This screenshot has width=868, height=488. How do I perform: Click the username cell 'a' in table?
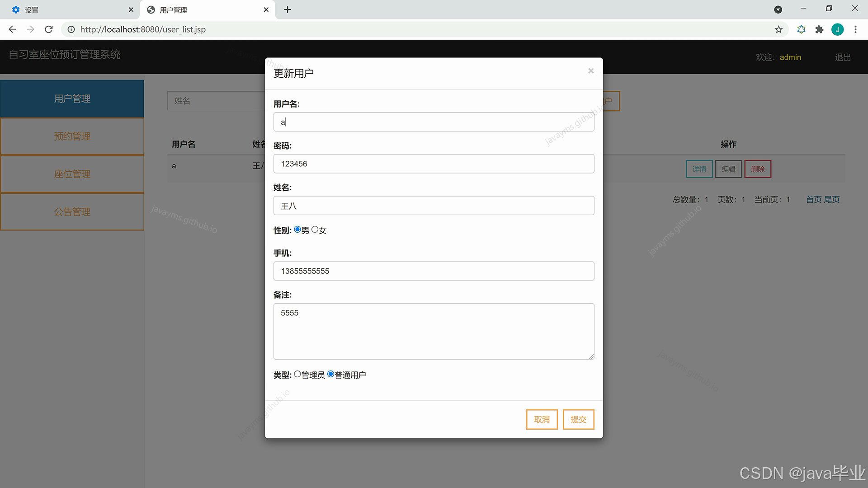click(174, 166)
